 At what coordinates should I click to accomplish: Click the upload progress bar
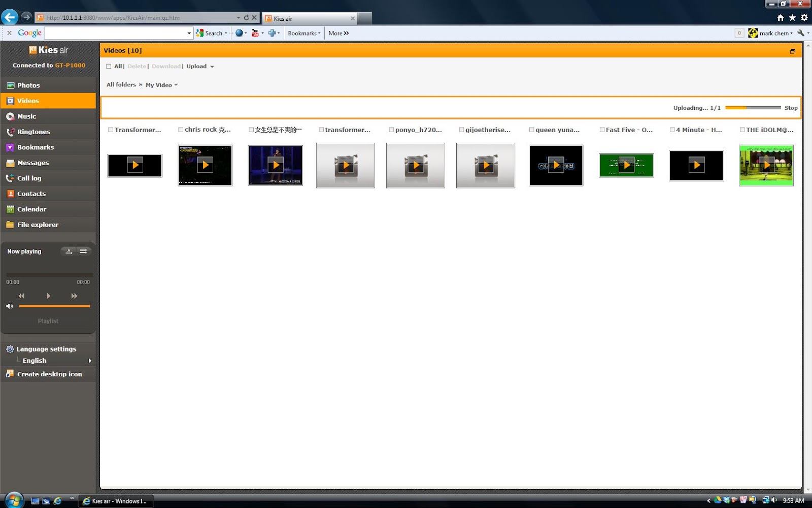pos(753,108)
